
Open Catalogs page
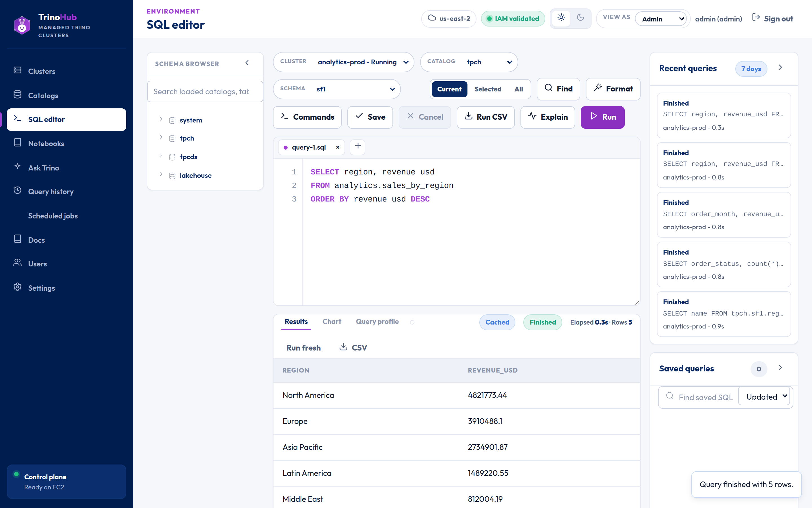click(x=67, y=95)
